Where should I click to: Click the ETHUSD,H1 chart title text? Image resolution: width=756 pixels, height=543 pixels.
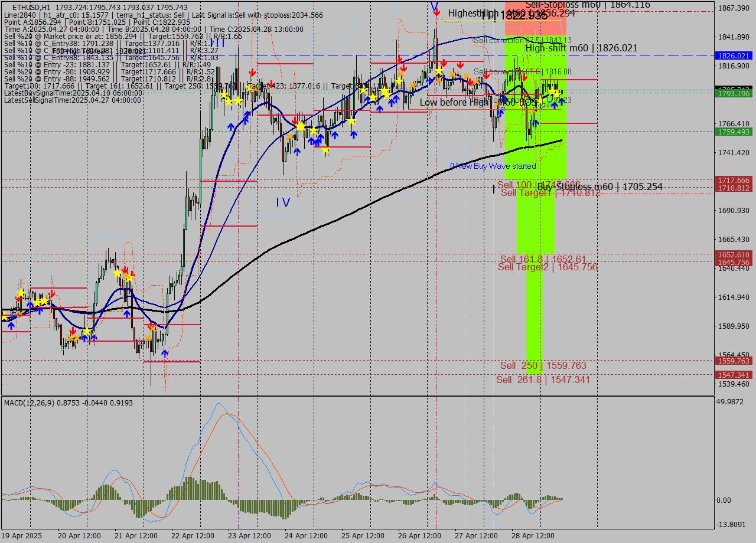(x=30, y=7)
